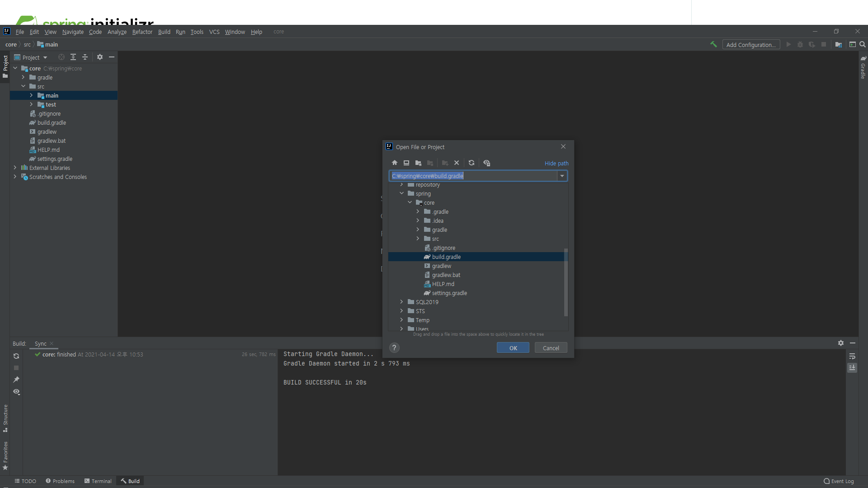
Task: Click the Delete X icon in dialog toolbar
Action: pyautogui.click(x=457, y=163)
